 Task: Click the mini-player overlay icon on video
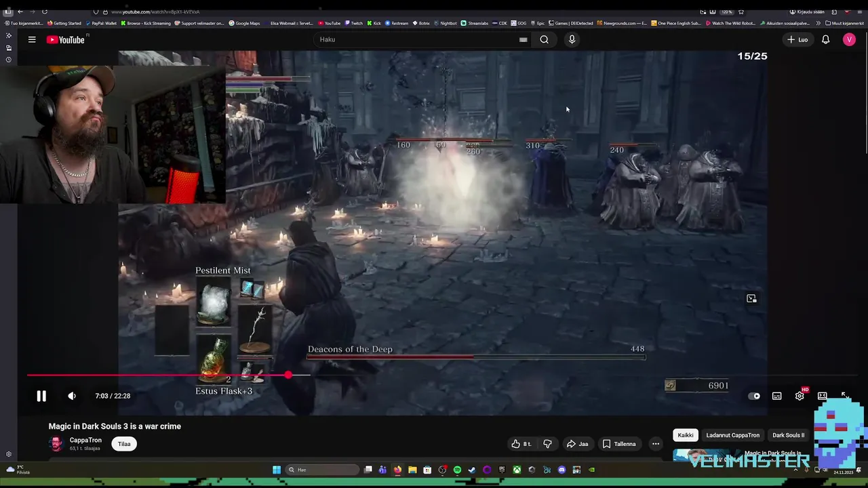point(751,298)
